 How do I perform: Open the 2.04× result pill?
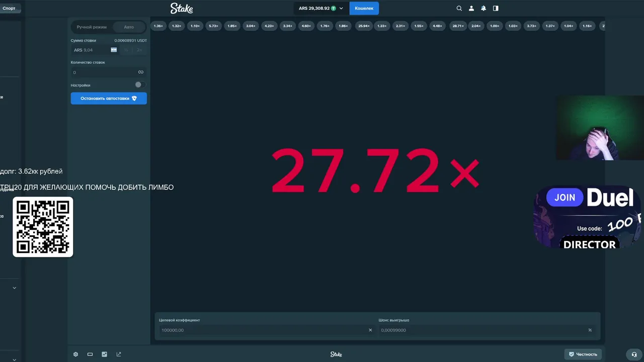tap(476, 26)
